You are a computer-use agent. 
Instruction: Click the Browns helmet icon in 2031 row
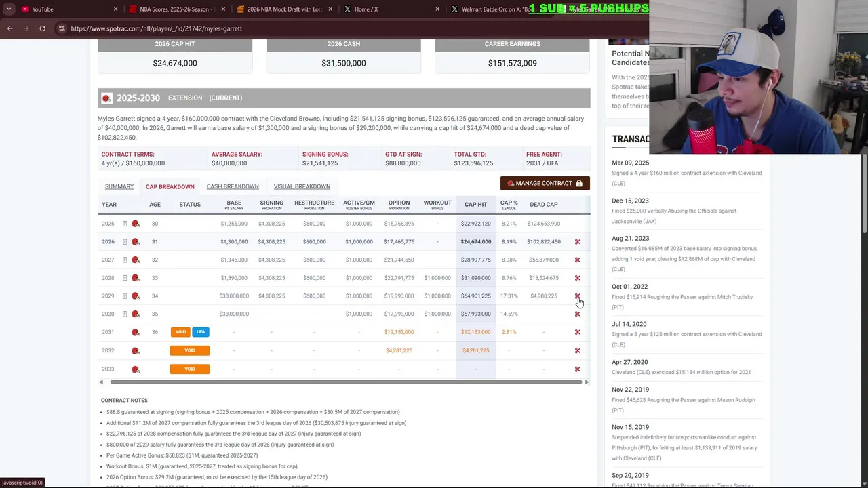(136, 332)
